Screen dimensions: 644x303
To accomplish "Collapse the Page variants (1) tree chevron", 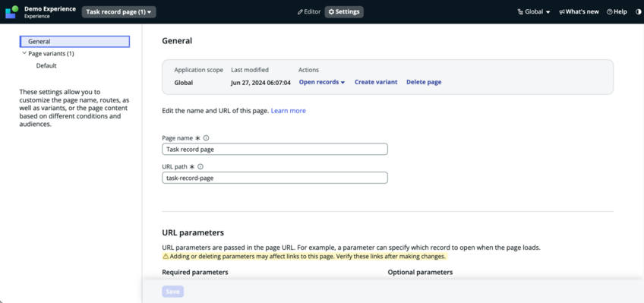I will pyautogui.click(x=24, y=53).
